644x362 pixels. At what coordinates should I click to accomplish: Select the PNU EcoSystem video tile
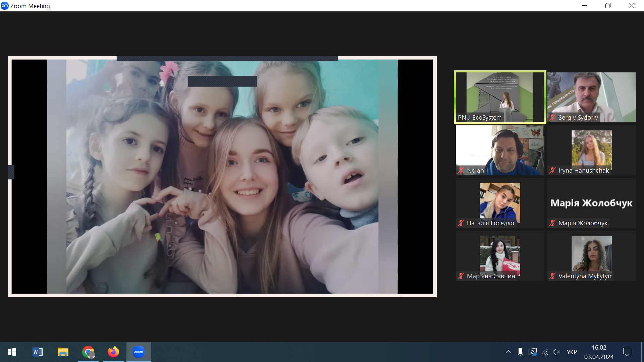(x=500, y=97)
